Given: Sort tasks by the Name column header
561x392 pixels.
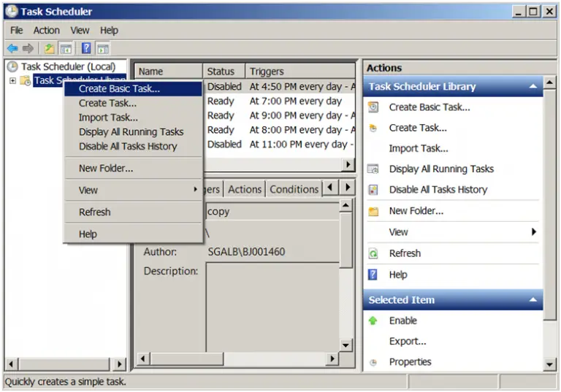Looking at the screenshot, I should point(168,72).
